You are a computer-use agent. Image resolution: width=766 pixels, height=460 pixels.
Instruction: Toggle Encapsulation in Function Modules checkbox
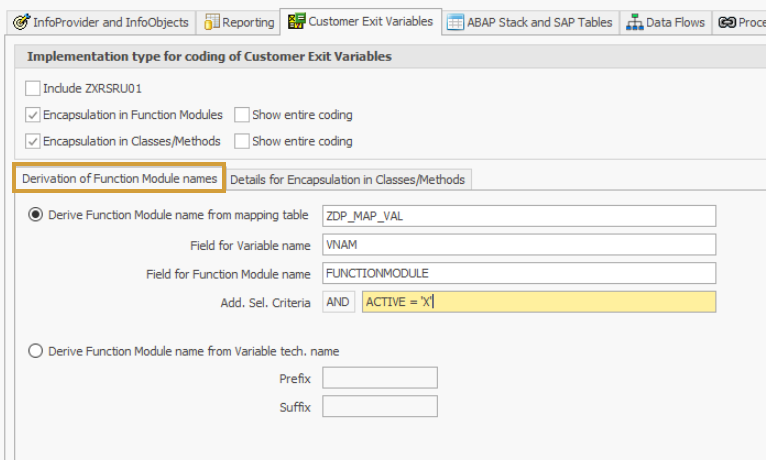click(x=33, y=115)
